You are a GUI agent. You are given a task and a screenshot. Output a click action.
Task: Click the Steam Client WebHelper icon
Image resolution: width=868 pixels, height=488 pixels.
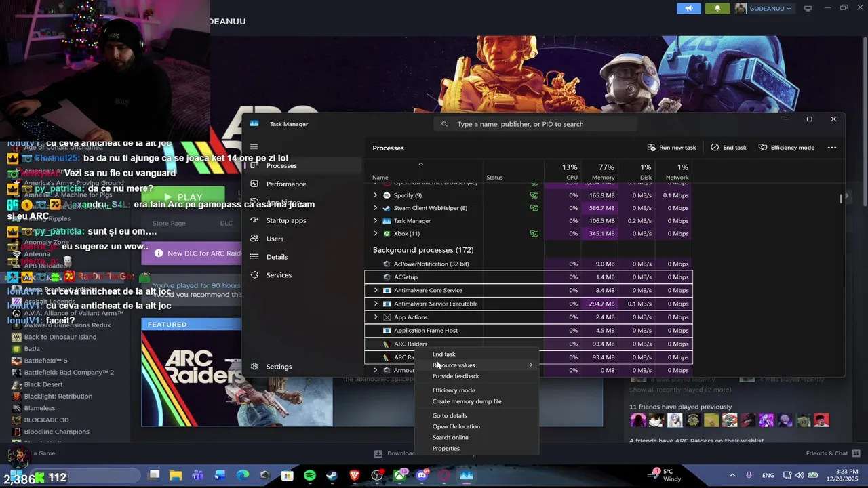pos(387,208)
